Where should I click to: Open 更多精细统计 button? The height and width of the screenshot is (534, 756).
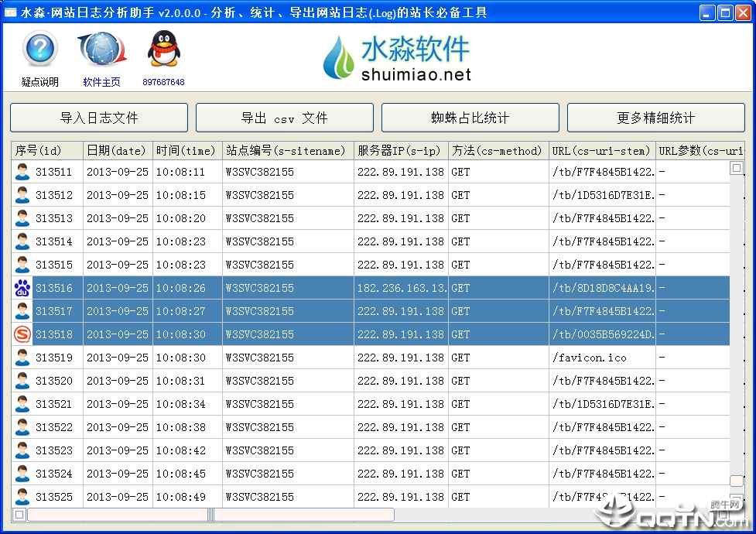point(655,118)
